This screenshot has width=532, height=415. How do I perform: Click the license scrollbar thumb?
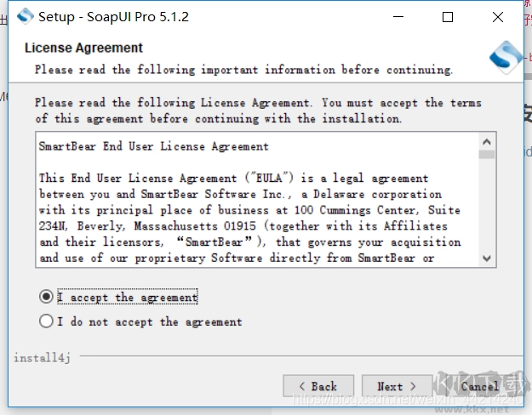(487, 156)
